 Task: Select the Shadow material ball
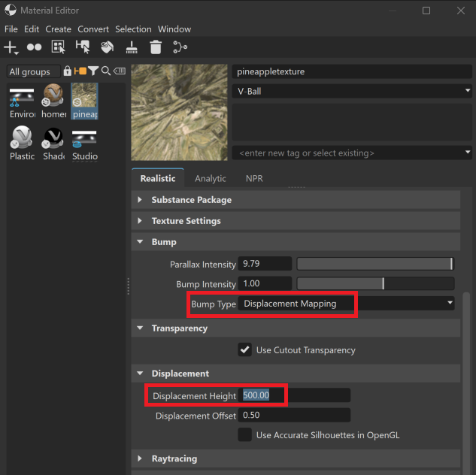(53, 144)
